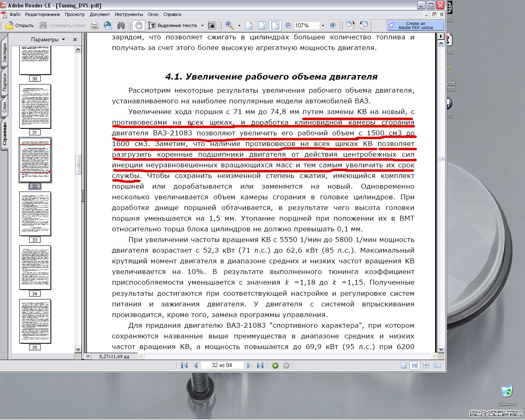Open the Редактирование menu
The height and width of the screenshot is (420, 525).
43,14
